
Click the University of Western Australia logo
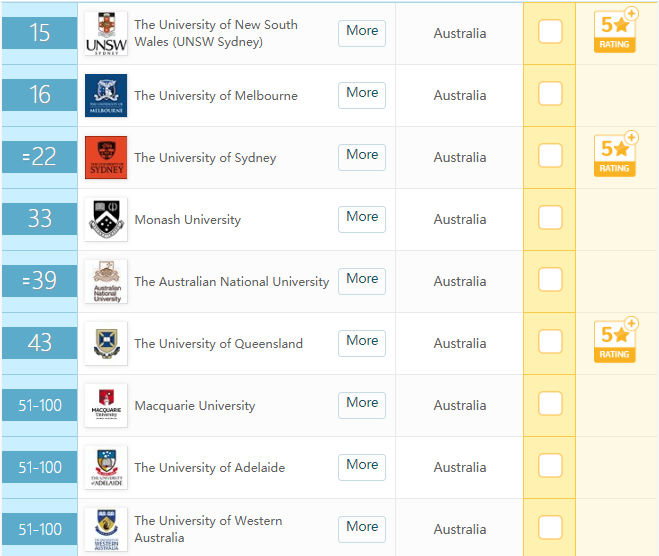105,528
